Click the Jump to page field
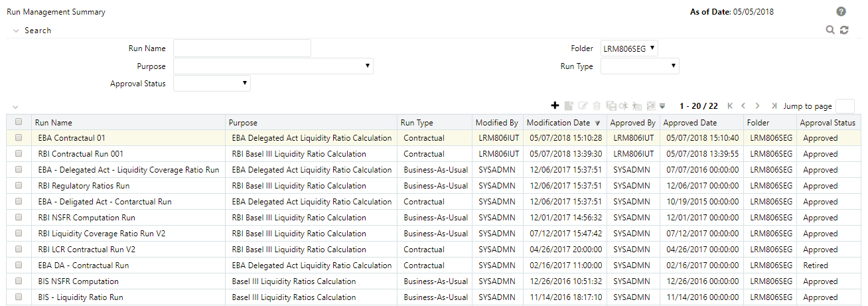The width and height of the screenshot is (868, 306). pos(845,106)
